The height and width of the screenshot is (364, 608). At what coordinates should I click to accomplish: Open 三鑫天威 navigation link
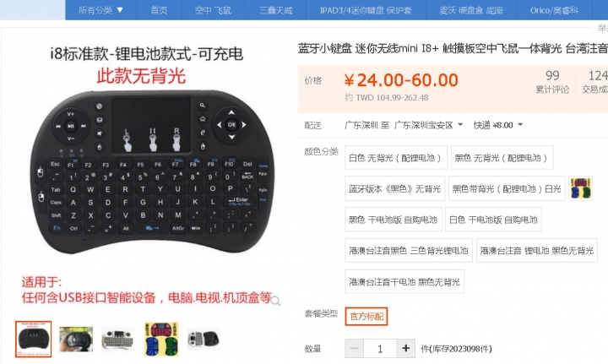point(275,10)
